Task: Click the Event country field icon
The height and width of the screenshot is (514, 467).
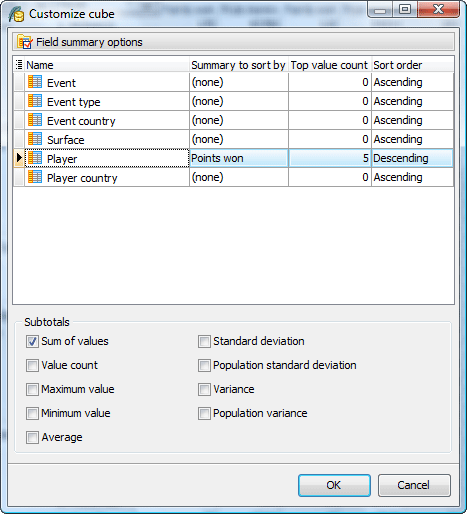Action: pos(35,120)
